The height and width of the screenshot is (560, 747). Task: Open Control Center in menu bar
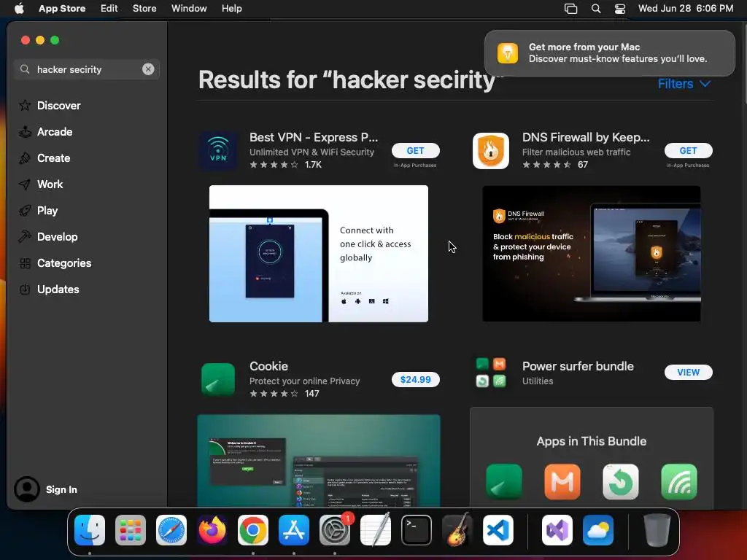620,8
